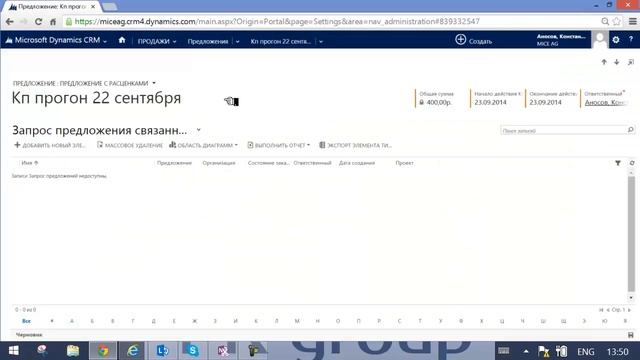Screen dimensions: 640x360
Task: Open help question mark icon
Action: [631, 40]
